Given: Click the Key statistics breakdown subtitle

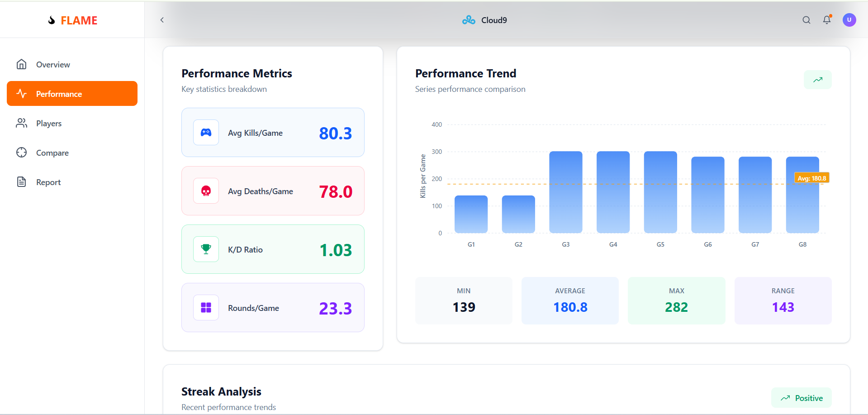Looking at the screenshot, I should pos(224,89).
